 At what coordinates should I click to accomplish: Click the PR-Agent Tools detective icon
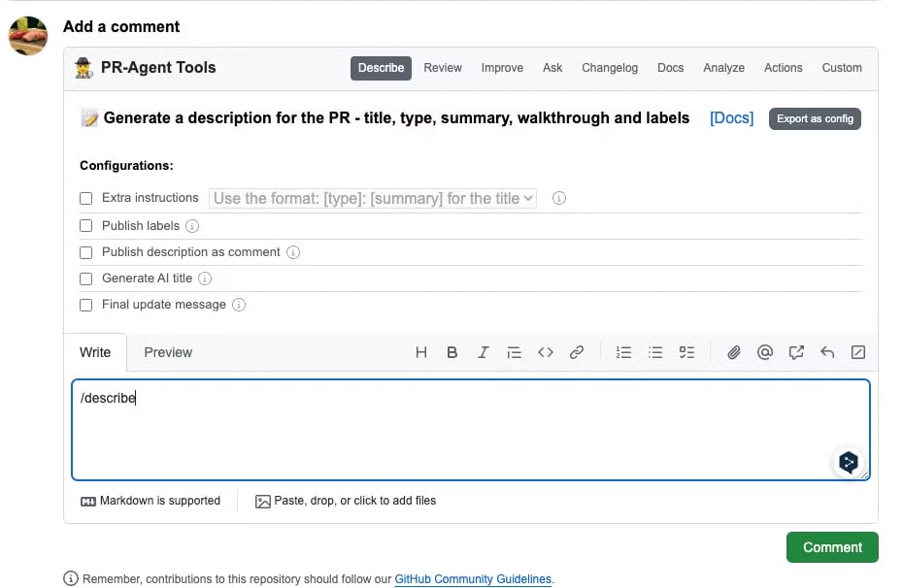[84, 68]
